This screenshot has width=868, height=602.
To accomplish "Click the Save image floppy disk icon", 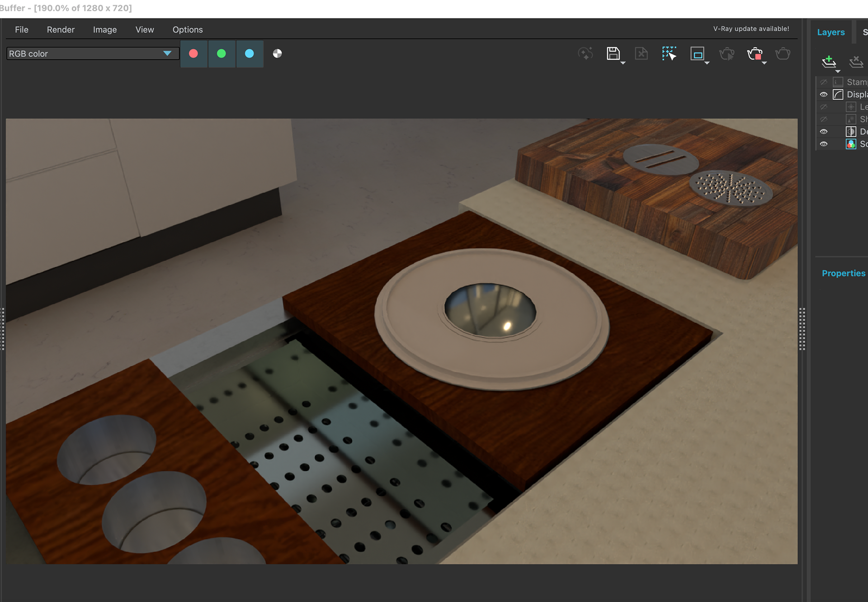I will [x=613, y=53].
